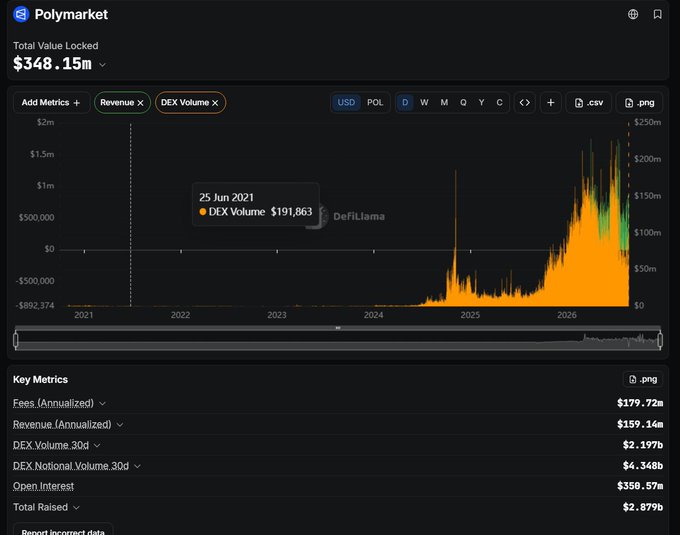Remove Revenue metric with its X
The image size is (680, 535).
click(x=141, y=103)
